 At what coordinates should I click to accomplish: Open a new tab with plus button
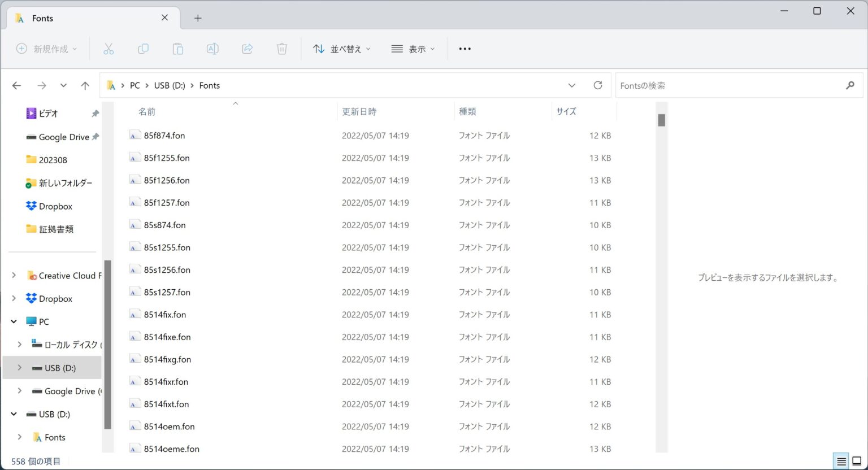[x=198, y=18]
